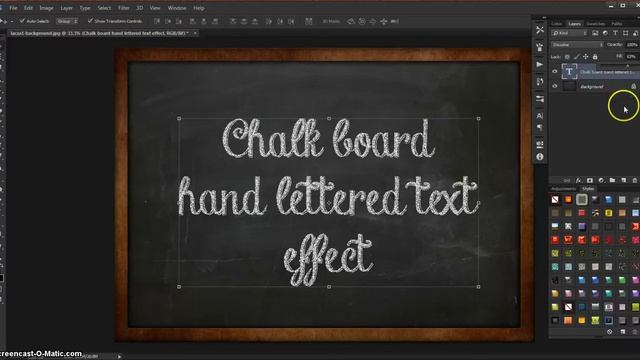Open the File menu
The height and width of the screenshot is (360, 640).
tap(13, 8)
